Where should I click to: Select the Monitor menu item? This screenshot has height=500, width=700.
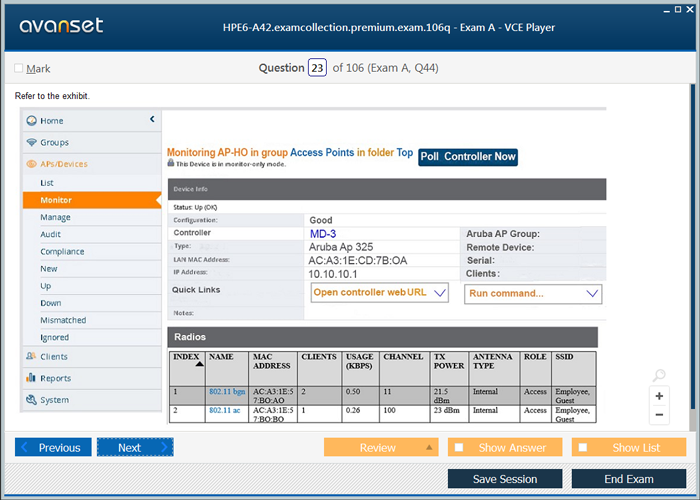coord(92,200)
